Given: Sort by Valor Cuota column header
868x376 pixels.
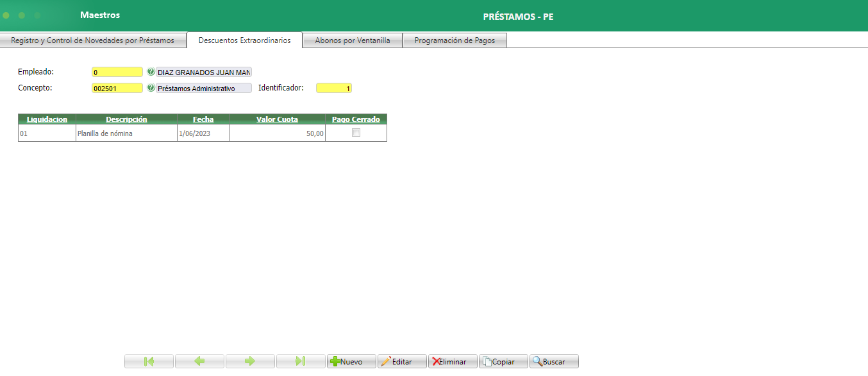Looking at the screenshot, I should tap(277, 119).
